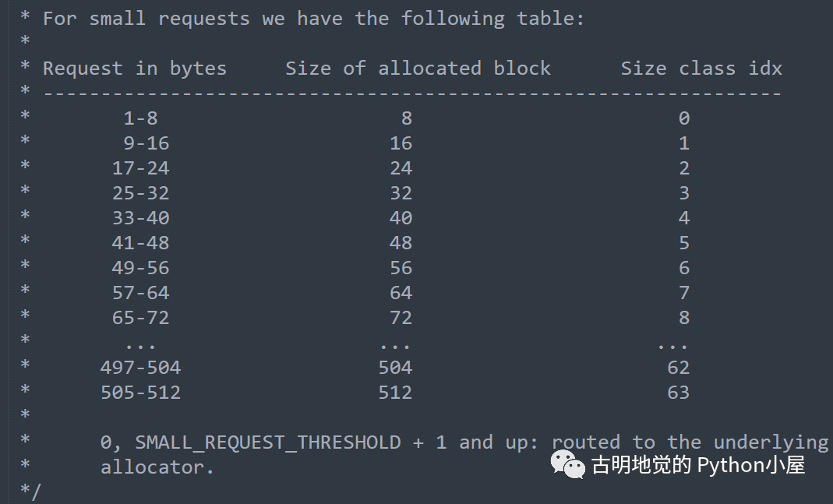Click the '497-504' request range entry

(x=140, y=368)
